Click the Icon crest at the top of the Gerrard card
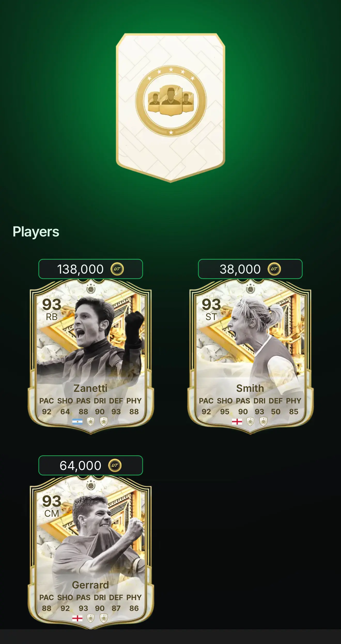 click(91, 485)
